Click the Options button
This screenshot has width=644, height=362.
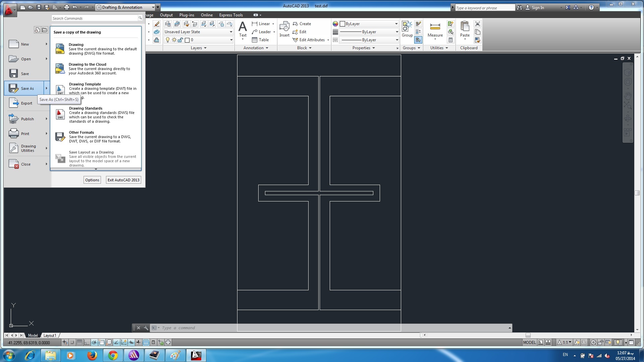pos(92,180)
